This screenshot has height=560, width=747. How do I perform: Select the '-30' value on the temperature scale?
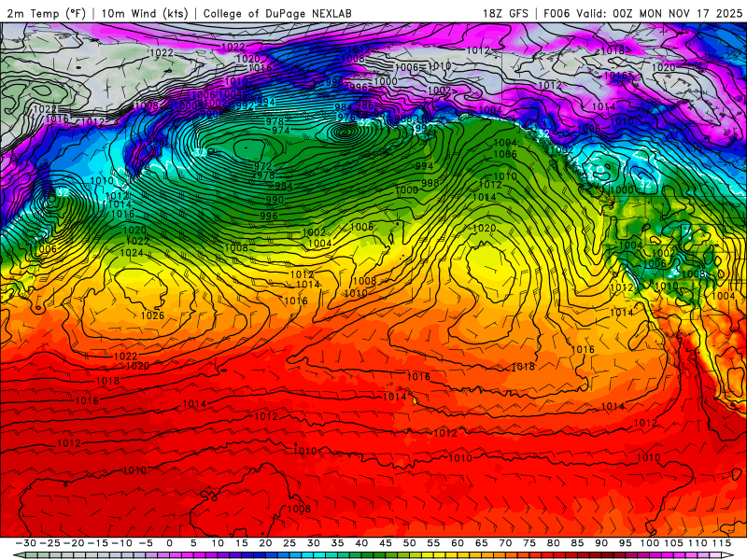click(26, 543)
